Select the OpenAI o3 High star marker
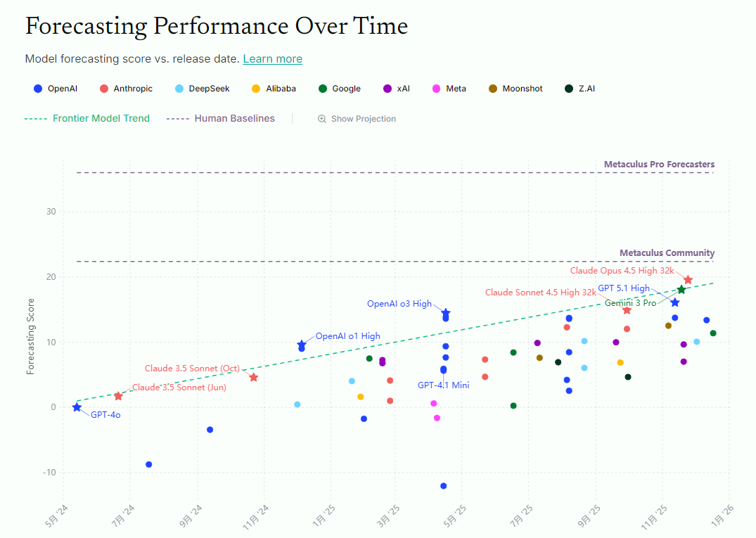This screenshot has width=756, height=538. point(446,313)
